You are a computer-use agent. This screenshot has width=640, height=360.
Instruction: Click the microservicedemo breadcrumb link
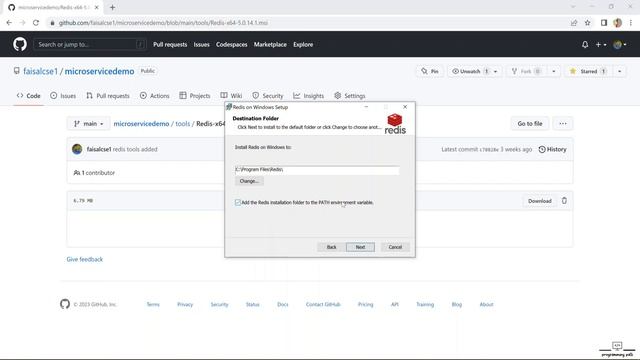[x=141, y=123]
